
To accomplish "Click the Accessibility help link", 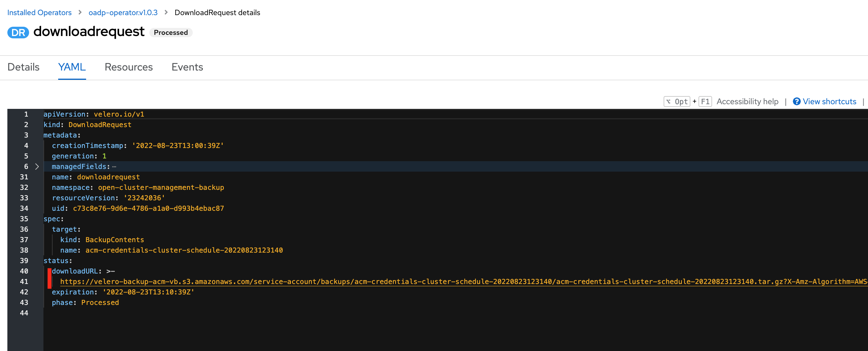I will point(747,101).
